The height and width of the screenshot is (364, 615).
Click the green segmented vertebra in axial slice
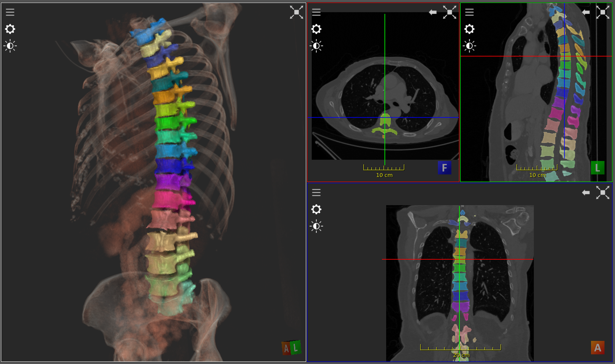tap(385, 125)
